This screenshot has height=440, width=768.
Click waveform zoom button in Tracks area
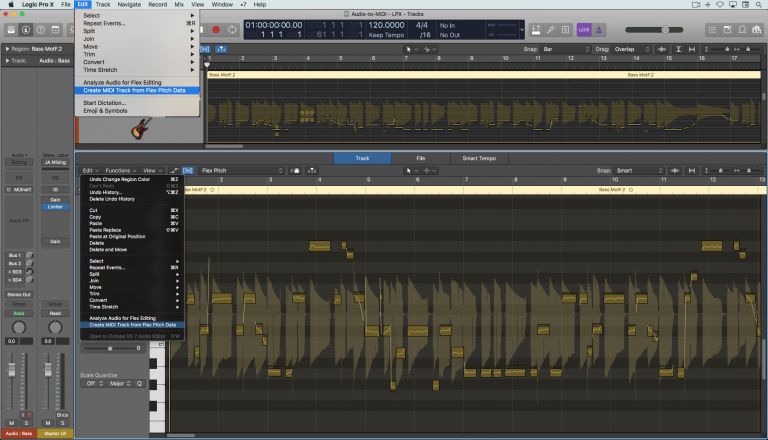pos(662,49)
